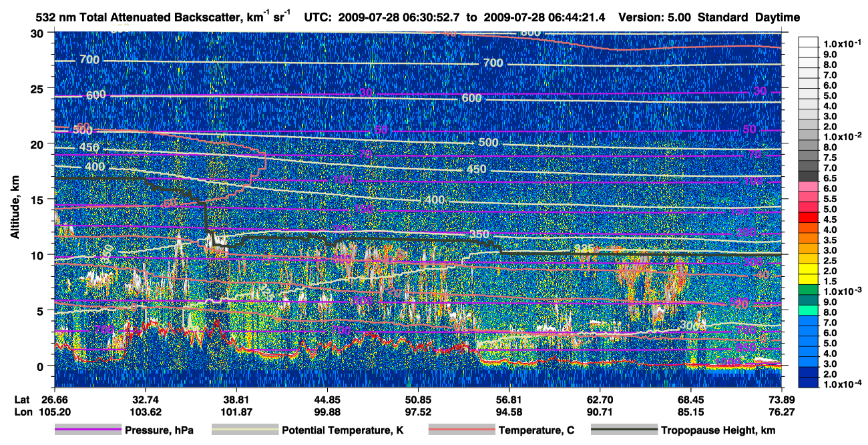Screen dimensions: 868x445
Task: Click the end time 2009-07-28 06:44:21.4
Action: click(544, 17)
